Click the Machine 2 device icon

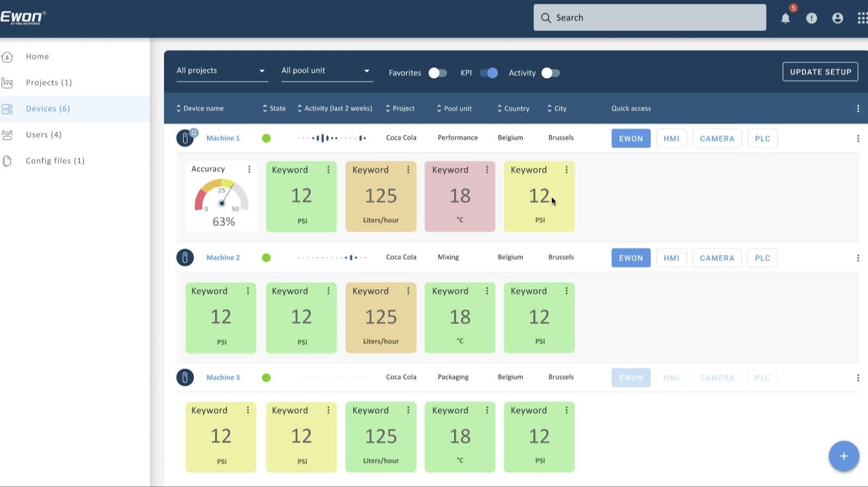coord(185,258)
